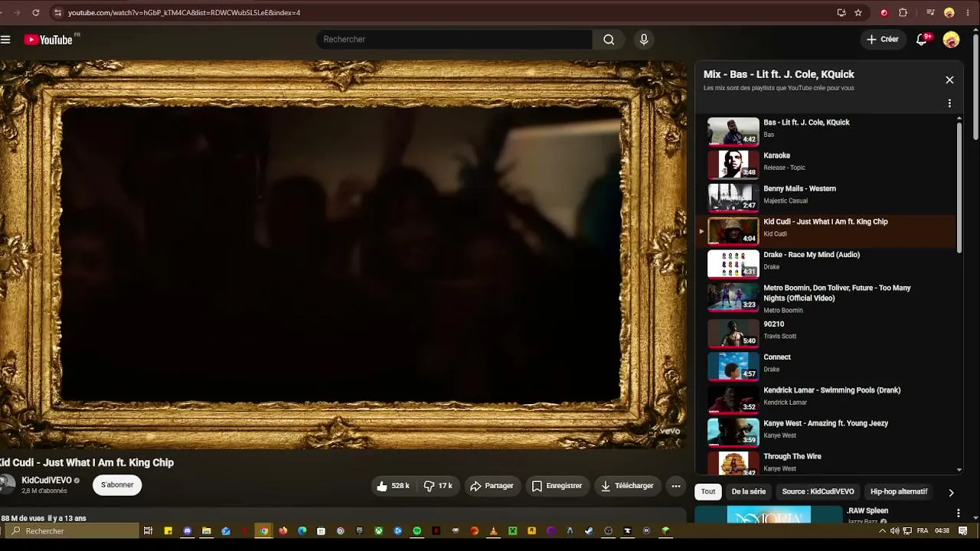Click the Partager share button
The image size is (980, 551).
[x=492, y=486]
